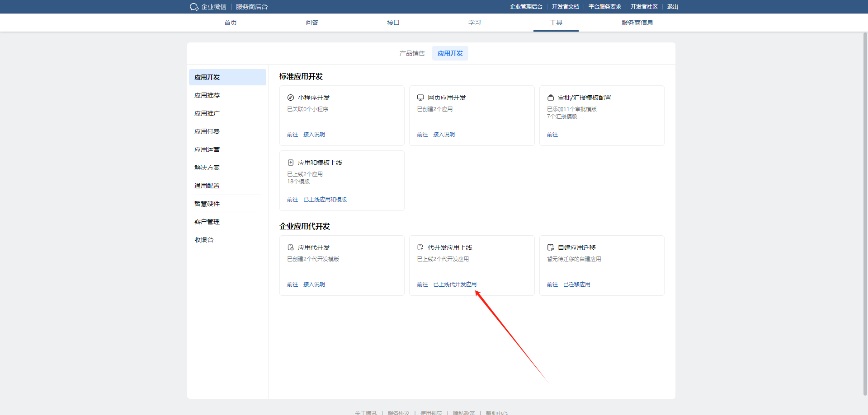Click the 自建应用迁移 icon
The height and width of the screenshot is (415, 868).
(551, 247)
